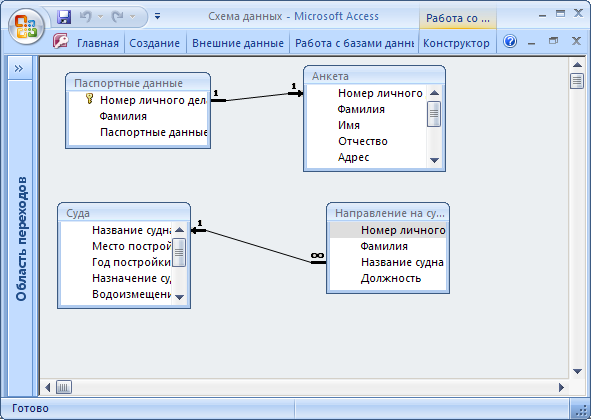
Task: Select Год постройки field in Суда
Action: 131,262
